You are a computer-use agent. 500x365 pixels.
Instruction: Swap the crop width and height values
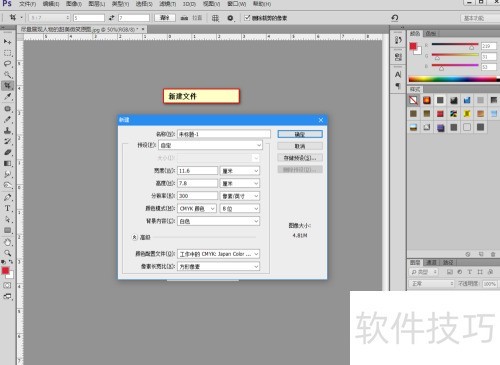tap(111, 18)
